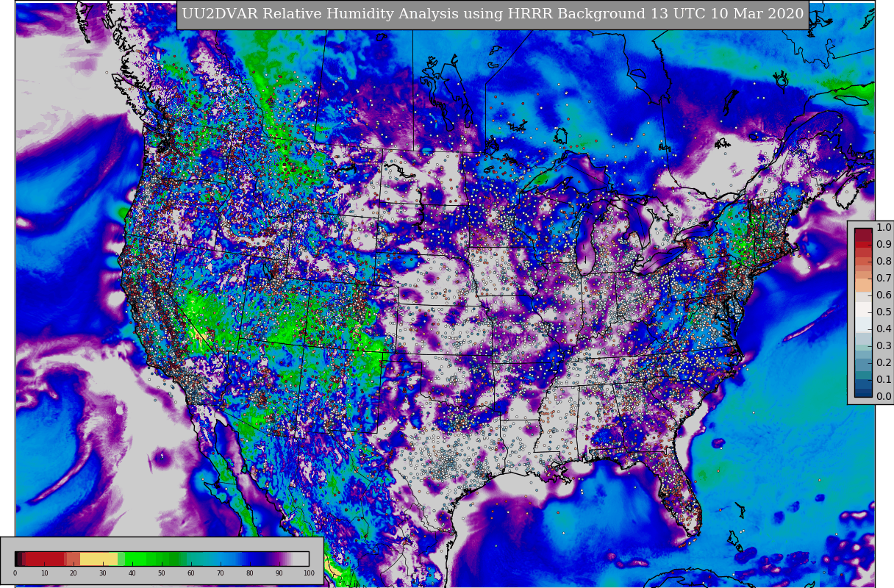Image resolution: width=894 pixels, height=588 pixels.
Task: Click the UU2DVAR Relative Humidity Analysis title
Action: click(x=493, y=14)
